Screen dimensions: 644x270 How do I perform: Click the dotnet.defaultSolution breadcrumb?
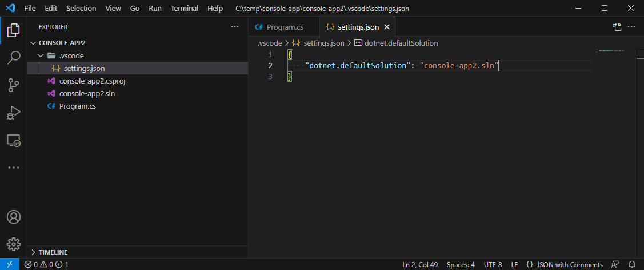[396, 43]
